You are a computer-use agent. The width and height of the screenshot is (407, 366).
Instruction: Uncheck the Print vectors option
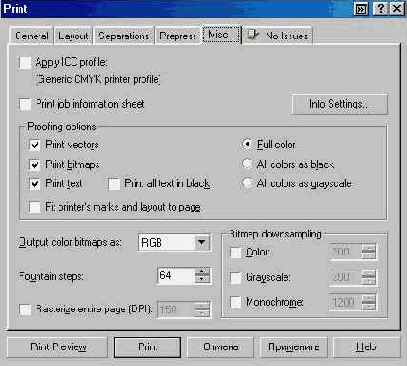35,145
